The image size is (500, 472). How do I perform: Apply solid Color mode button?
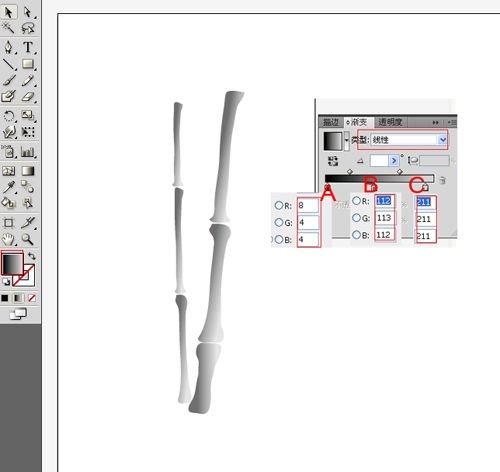[x=5, y=298]
